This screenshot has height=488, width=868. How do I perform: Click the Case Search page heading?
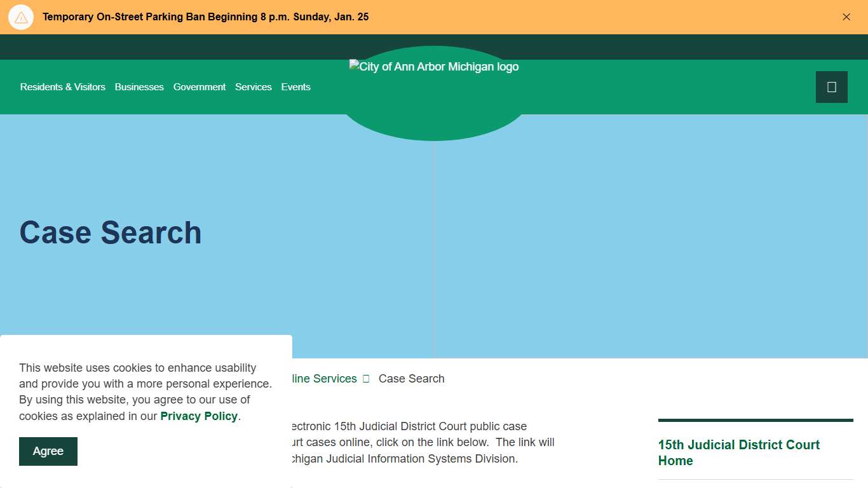[111, 233]
